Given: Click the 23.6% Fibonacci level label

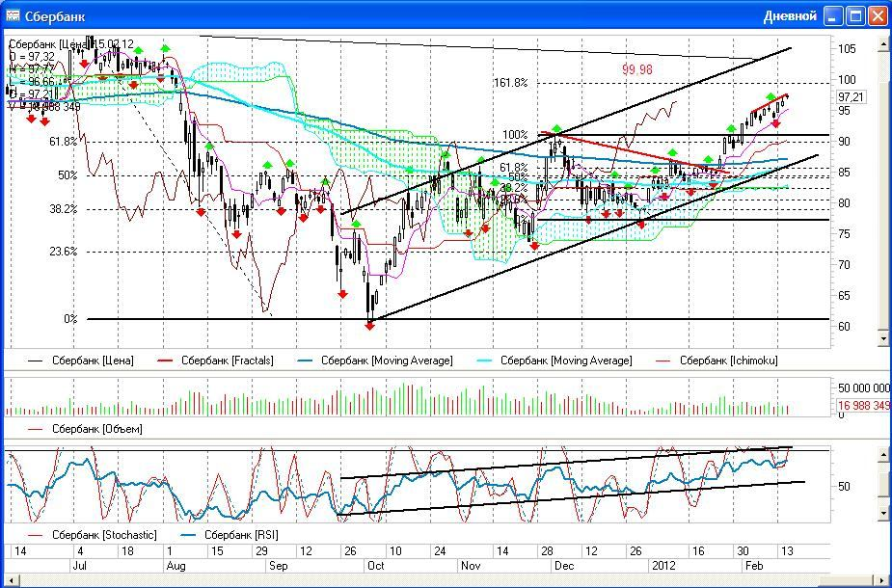Looking at the screenshot, I should (x=63, y=252).
